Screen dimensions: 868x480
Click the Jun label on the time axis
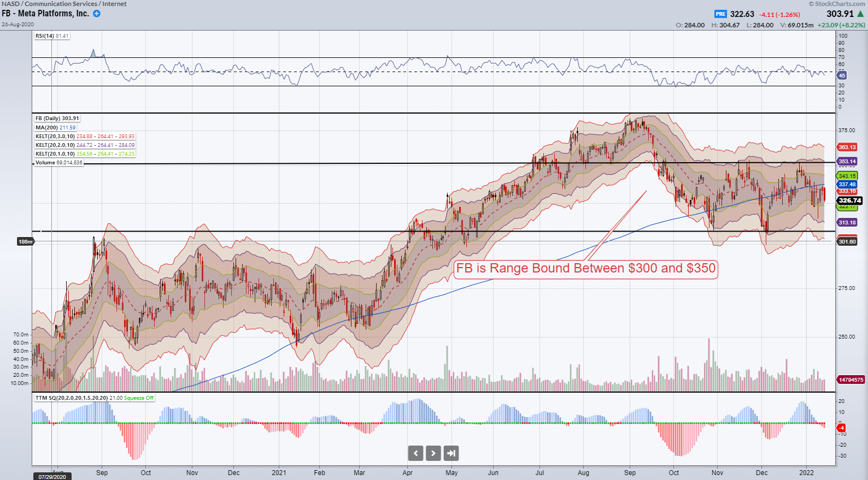click(x=493, y=473)
